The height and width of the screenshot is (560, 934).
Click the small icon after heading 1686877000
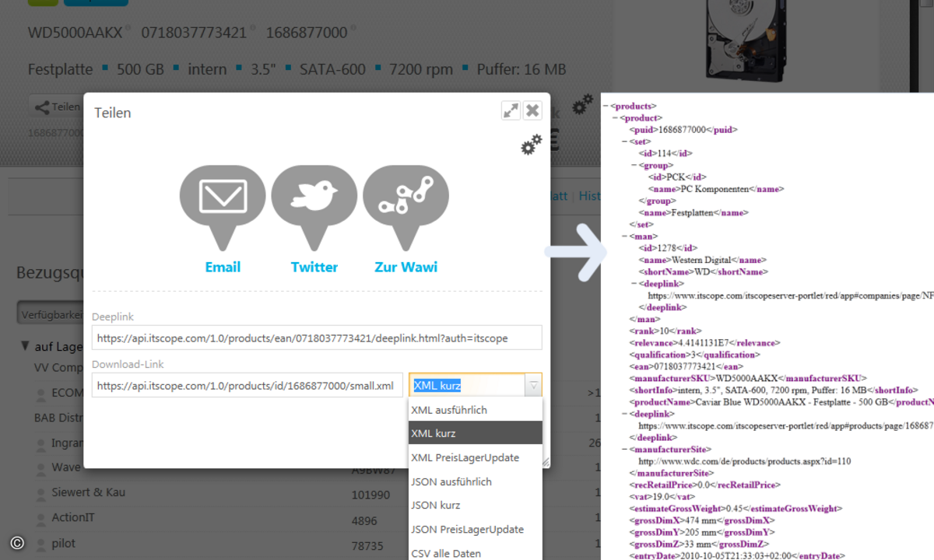tap(353, 29)
